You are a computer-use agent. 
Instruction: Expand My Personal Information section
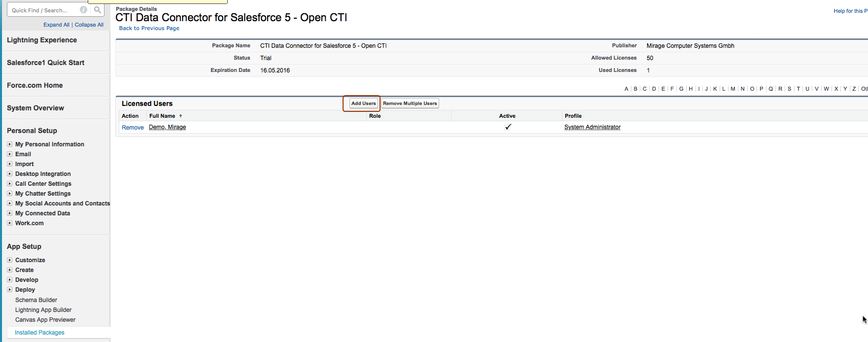tap(9, 144)
